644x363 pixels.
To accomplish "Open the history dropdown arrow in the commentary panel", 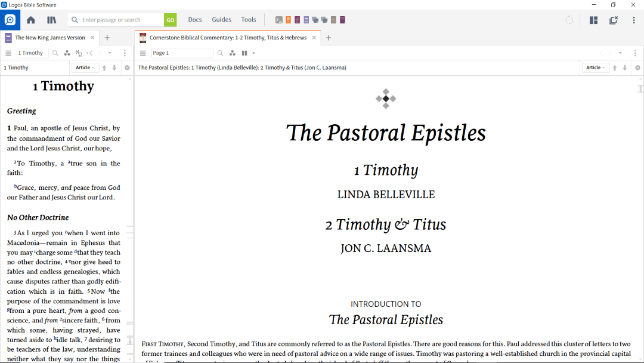I will [620, 53].
